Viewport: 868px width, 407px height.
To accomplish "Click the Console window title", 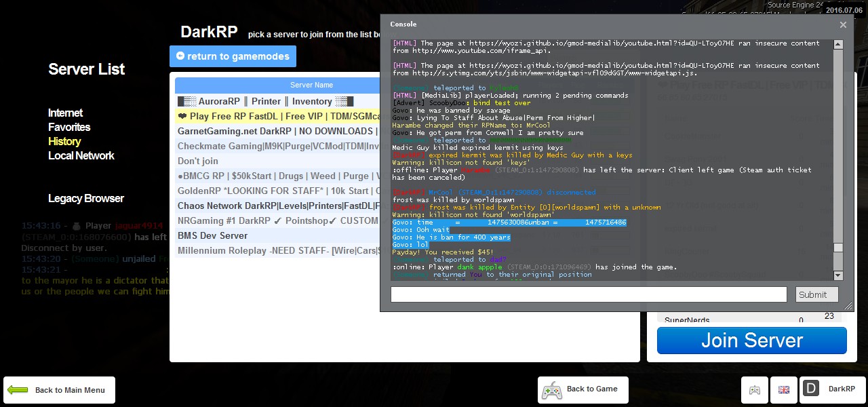I will click(403, 24).
